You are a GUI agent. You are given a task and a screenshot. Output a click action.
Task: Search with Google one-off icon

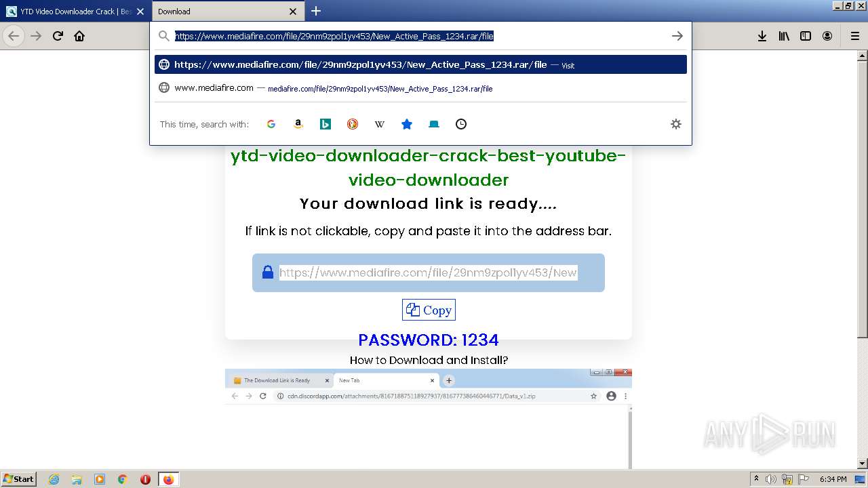tap(271, 124)
